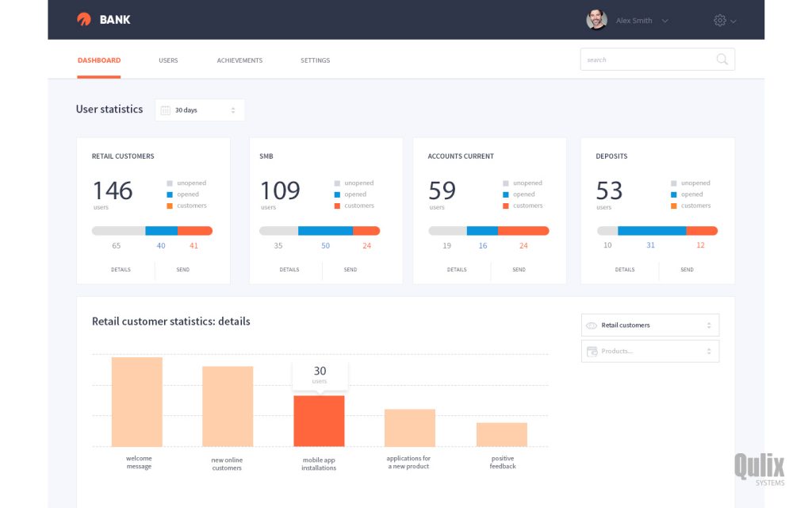This screenshot has height=508, width=812.
Task: Click the blue opened legend square in SMB card
Action: pos(337,194)
